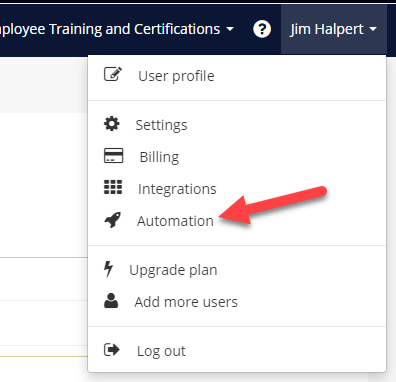This screenshot has height=382, width=396.
Task: Select Billing in the user menu
Action: tap(237, 157)
